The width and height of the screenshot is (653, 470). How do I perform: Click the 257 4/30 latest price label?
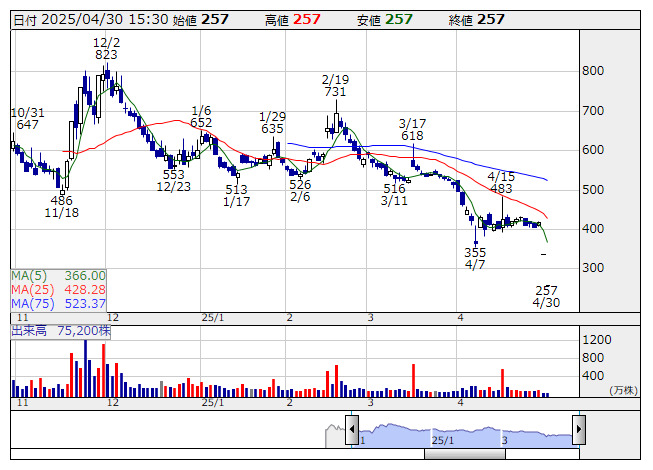[x=546, y=296]
